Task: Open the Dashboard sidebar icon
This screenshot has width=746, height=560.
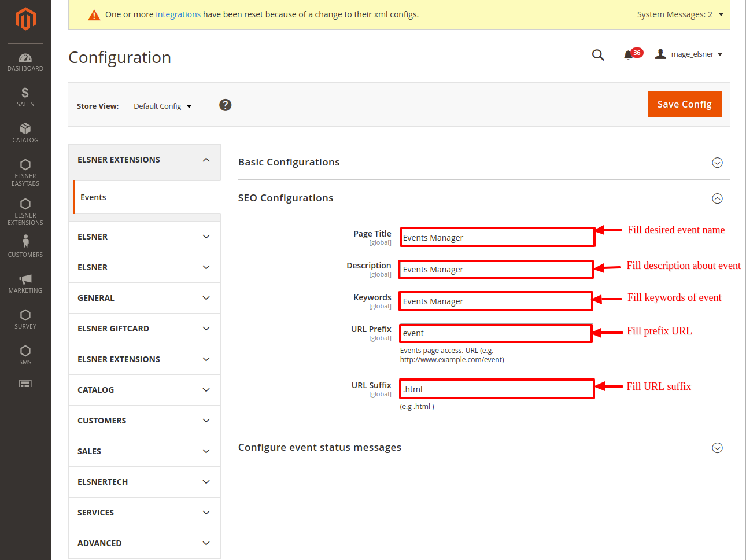Action: click(25, 62)
